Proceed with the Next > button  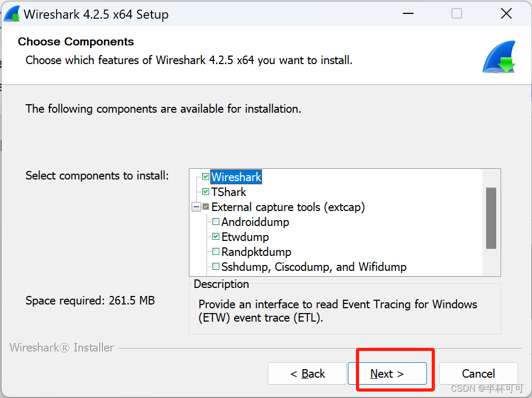pos(387,373)
